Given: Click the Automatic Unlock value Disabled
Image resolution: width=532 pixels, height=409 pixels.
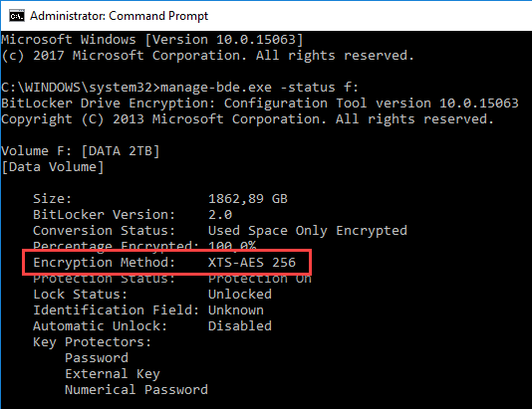Looking at the screenshot, I should pos(240,326).
